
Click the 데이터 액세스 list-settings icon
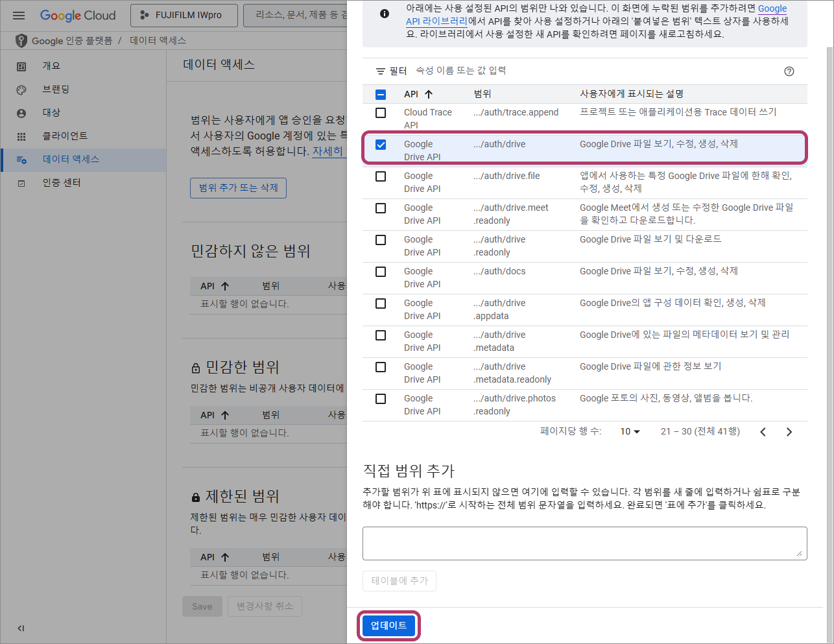(21, 160)
